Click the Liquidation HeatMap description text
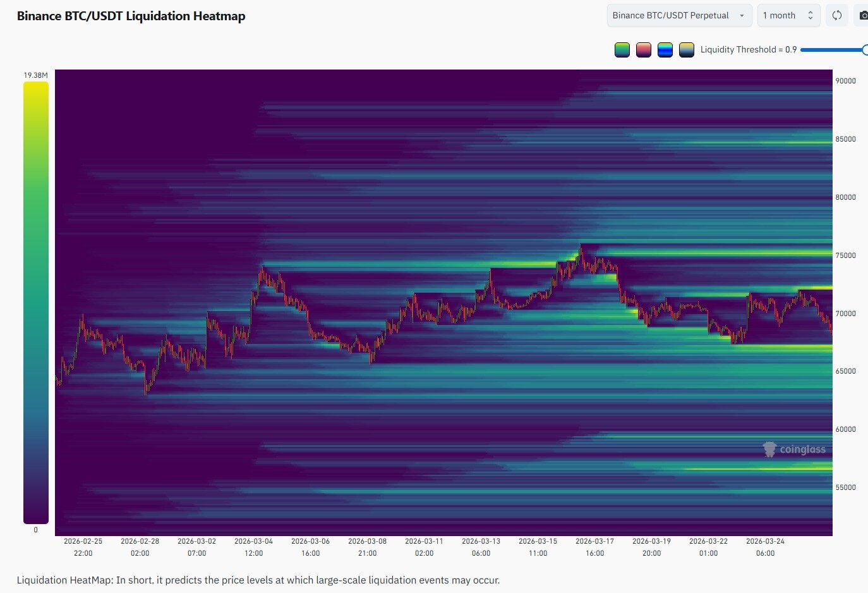 click(x=258, y=580)
